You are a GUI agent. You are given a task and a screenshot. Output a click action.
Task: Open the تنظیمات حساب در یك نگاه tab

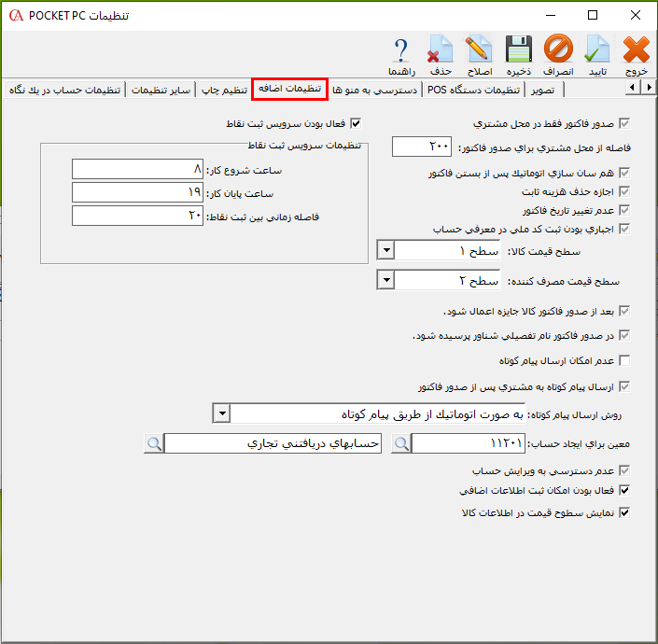point(64,90)
